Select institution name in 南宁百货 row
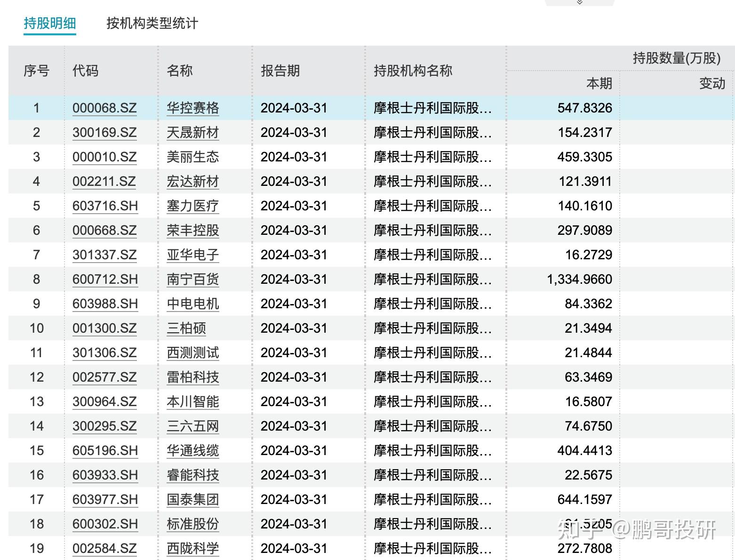 [x=432, y=279]
